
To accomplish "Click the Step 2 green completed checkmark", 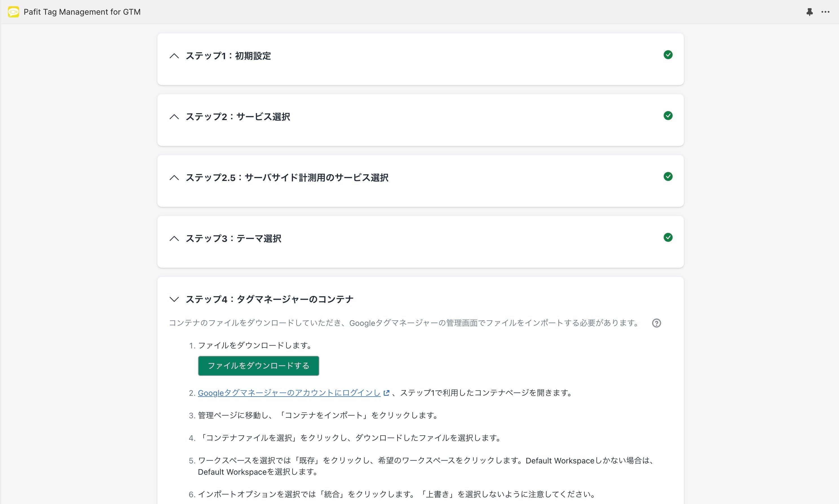I will [x=668, y=116].
